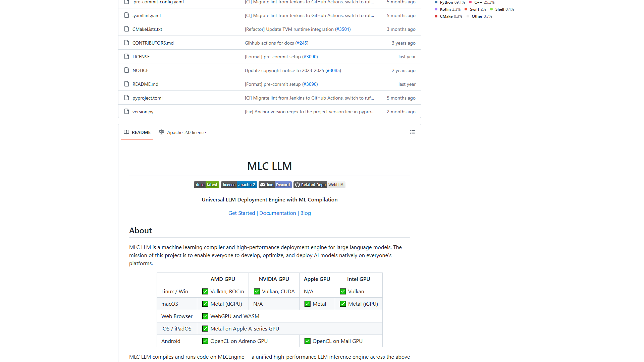Open the NOTICE file
Image resolution: width=644 pixels, height=362 pixels.
[x=140, y=70]
